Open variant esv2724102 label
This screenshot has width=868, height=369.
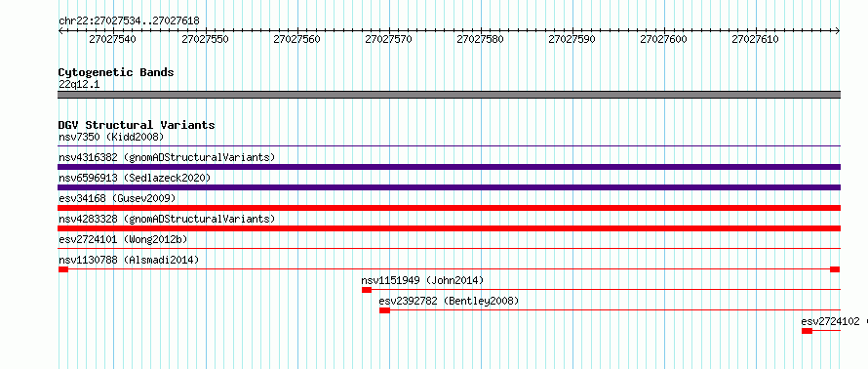830,321
